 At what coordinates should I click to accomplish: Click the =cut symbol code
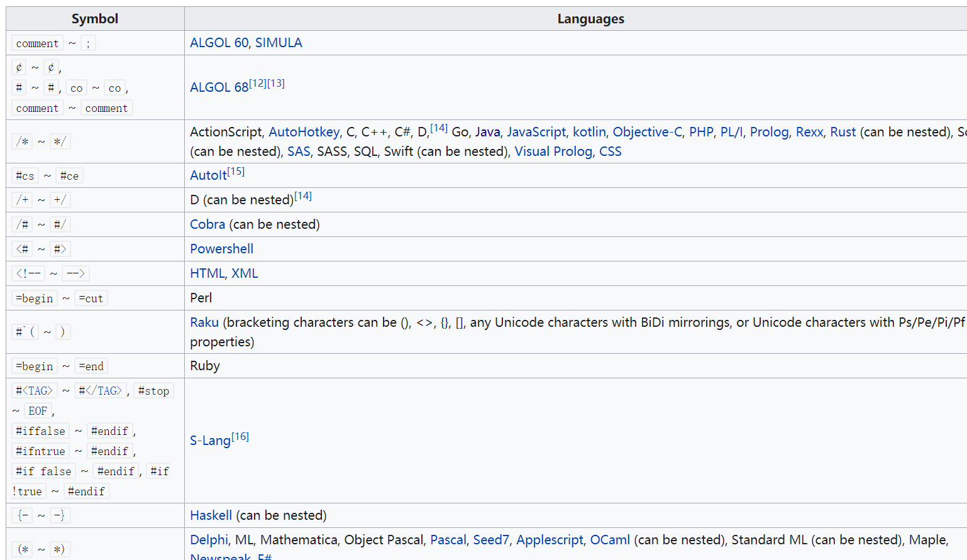coord(91,299)
